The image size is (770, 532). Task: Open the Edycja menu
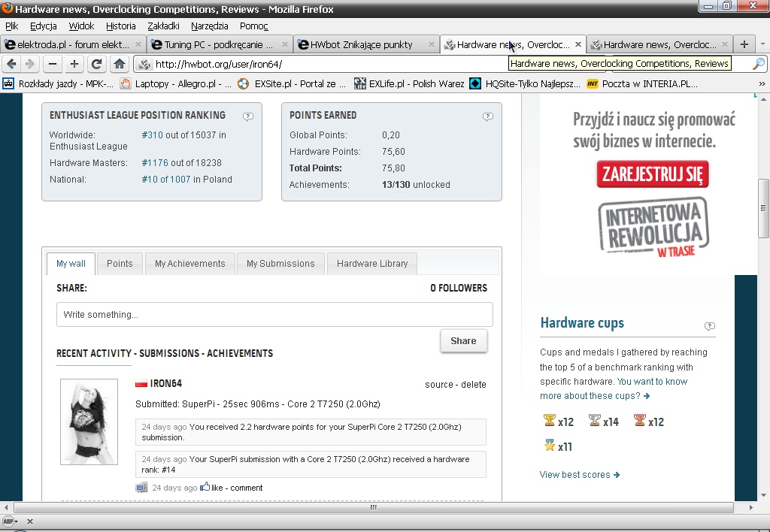[43, 26]
